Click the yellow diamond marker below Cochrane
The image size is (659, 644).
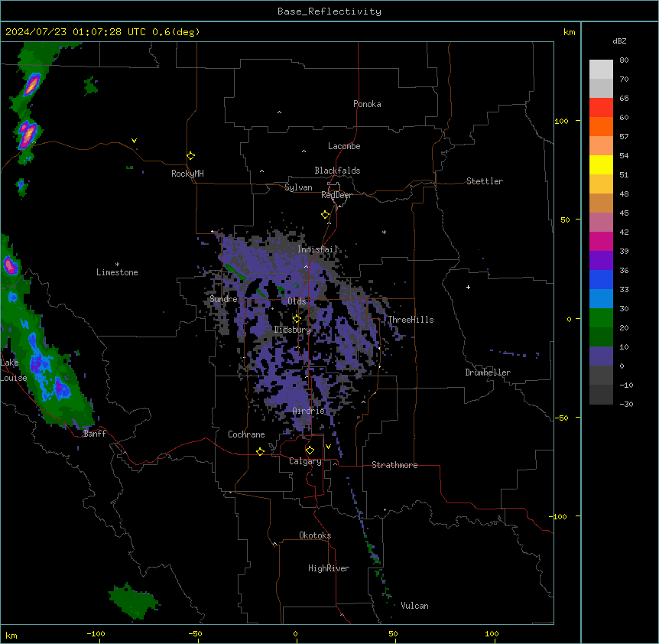(x=260, y=451)
